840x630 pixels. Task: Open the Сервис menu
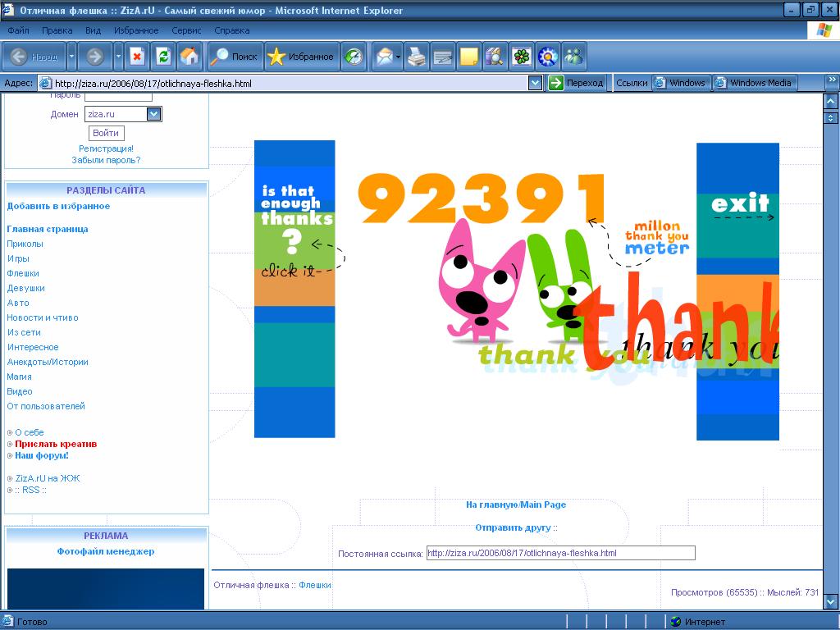coord(186,30)
